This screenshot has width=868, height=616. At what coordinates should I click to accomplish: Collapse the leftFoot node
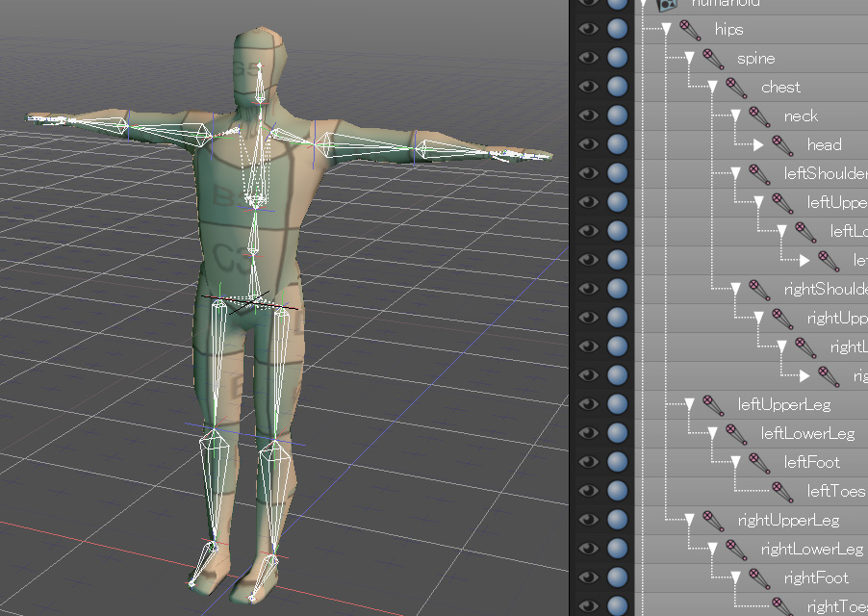coord(736,462)
